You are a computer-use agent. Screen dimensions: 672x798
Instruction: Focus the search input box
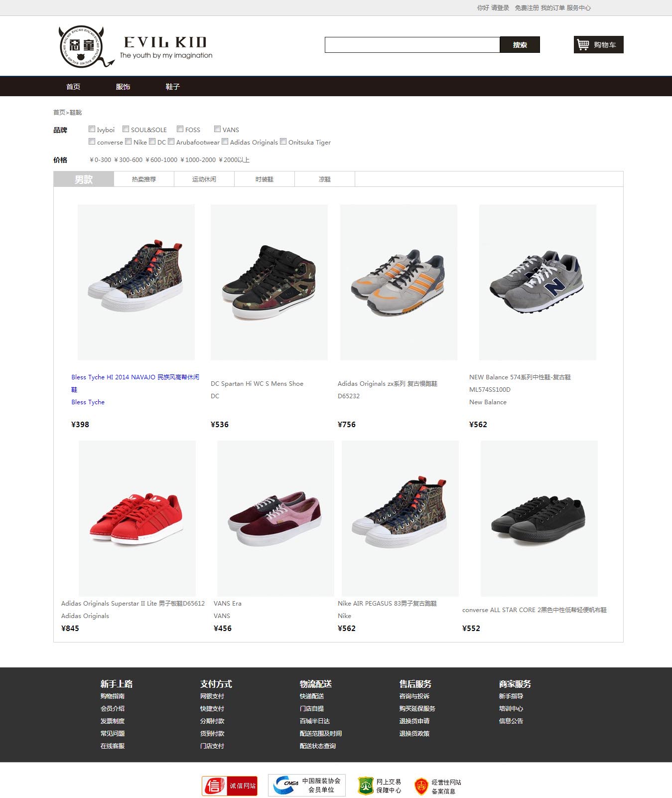click(x=412, y=45)
